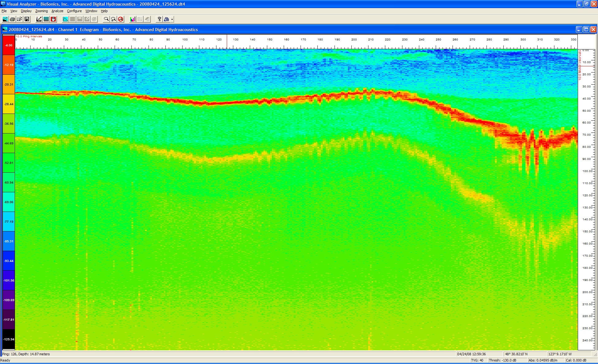Toggle the grid overlay icon
The height and width of the screenshot is (364, 598).
coord(46,19)
